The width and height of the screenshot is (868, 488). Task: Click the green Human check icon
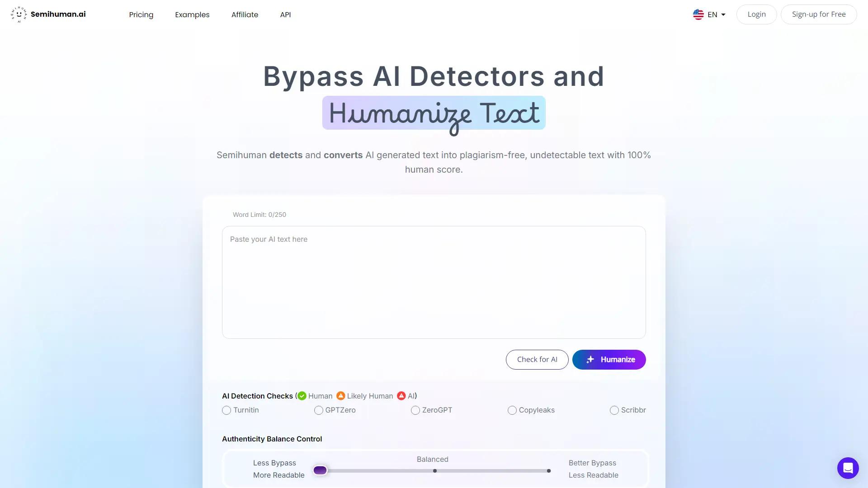pos(302,396)
